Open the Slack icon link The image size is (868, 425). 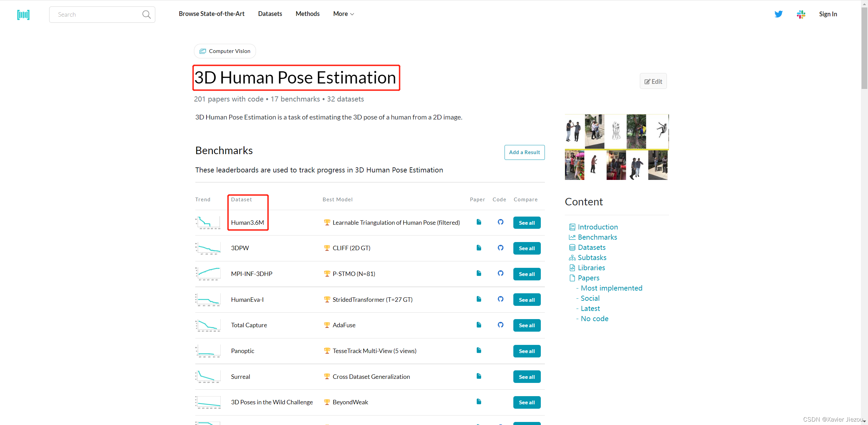[x=801, y=14]
